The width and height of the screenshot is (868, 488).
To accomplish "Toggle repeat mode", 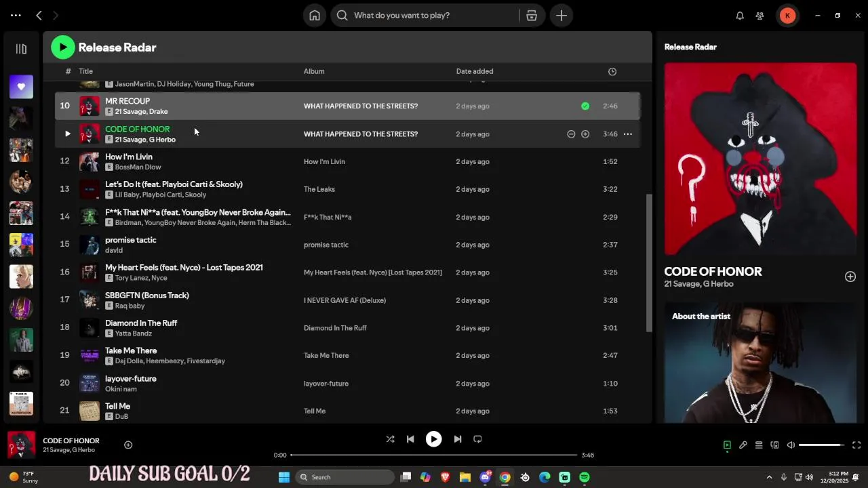I will 477,439.
